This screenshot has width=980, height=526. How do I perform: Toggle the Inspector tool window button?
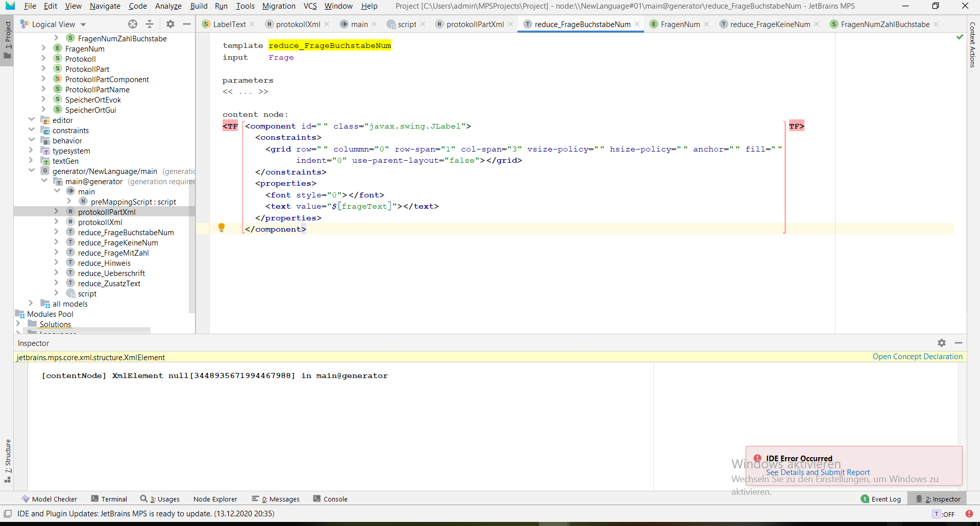tap(938, 499)
